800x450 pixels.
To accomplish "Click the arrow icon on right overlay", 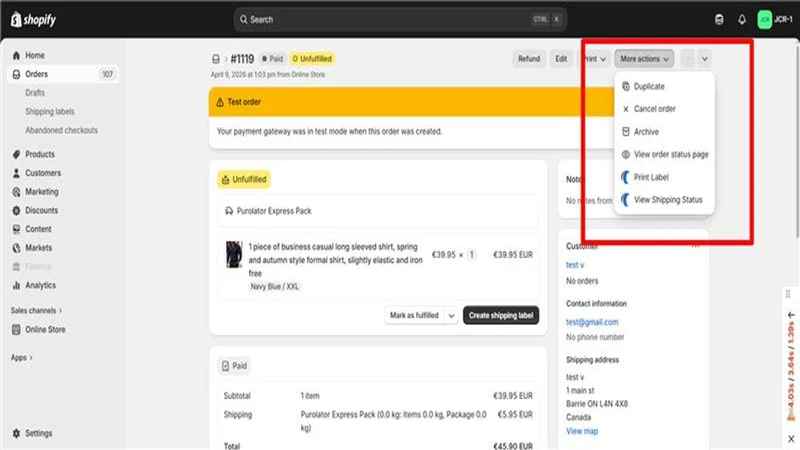I will coord(791,315).
